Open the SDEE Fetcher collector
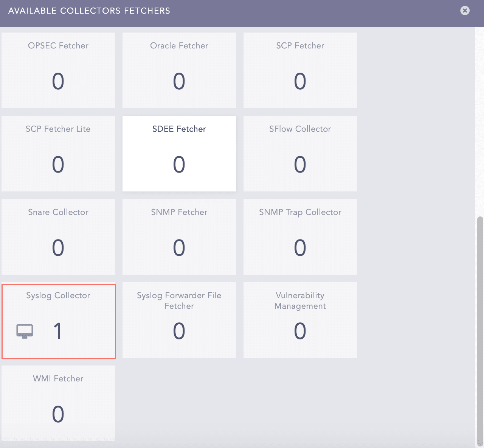 coord(179,154)
